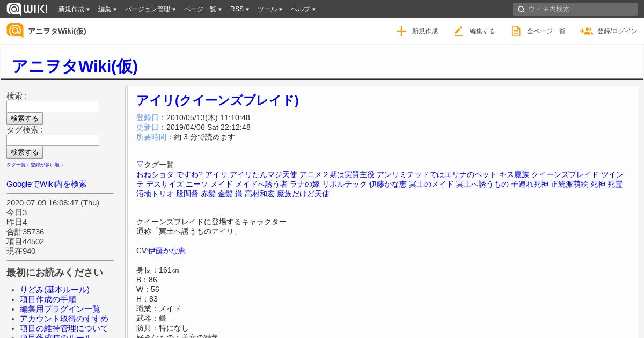Click the 正統派萌絵 tag
The height and width of the screenshot is (338, 644).
tap(569, 184)
